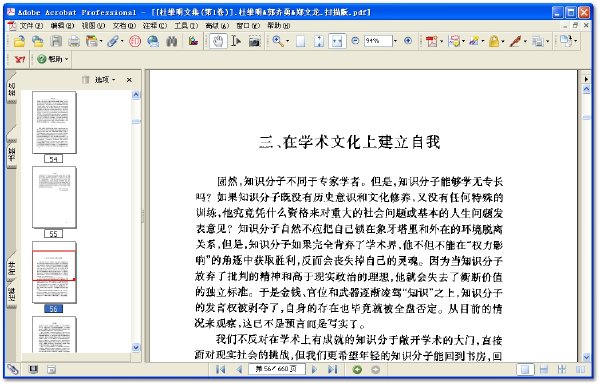Click the red circular stamp icon

pos(135,41)
